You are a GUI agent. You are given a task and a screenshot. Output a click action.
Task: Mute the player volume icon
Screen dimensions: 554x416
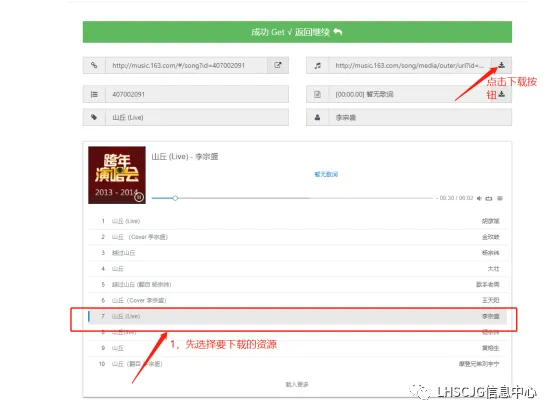[479, 198]
